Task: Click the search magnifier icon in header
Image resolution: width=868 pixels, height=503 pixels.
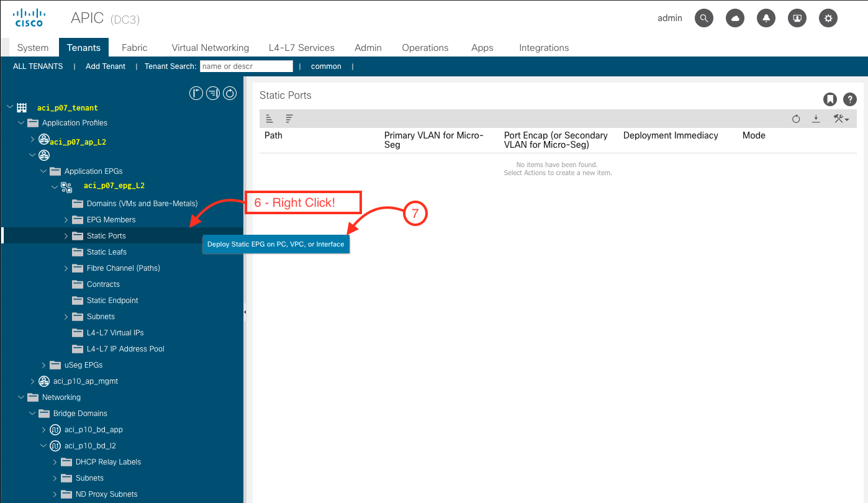Action: [x=703, y=19]
